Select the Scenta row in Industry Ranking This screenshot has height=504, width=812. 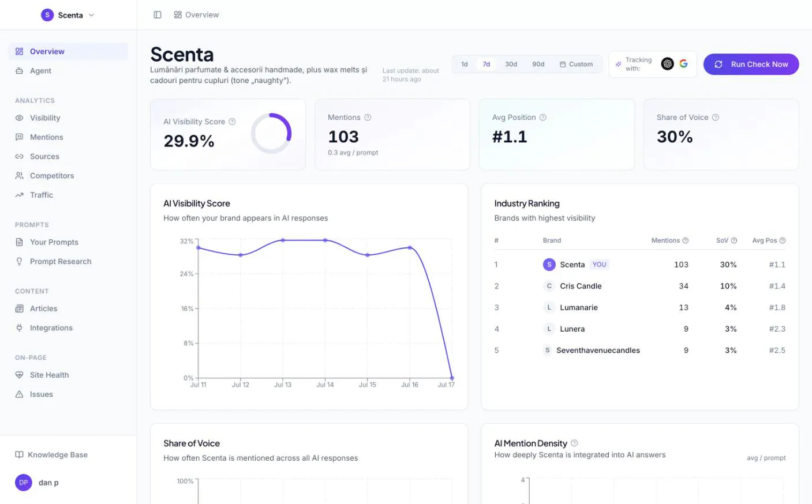(x=639, y=265)
